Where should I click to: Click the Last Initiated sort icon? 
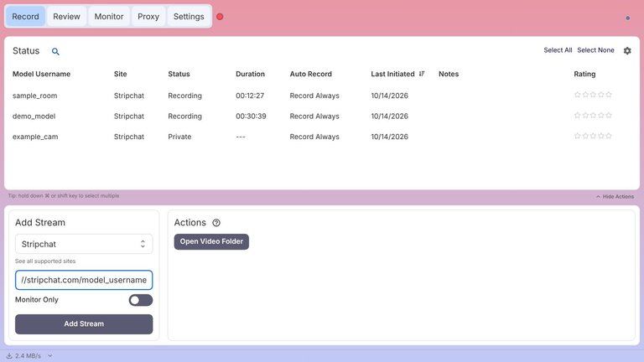(422, 74)
